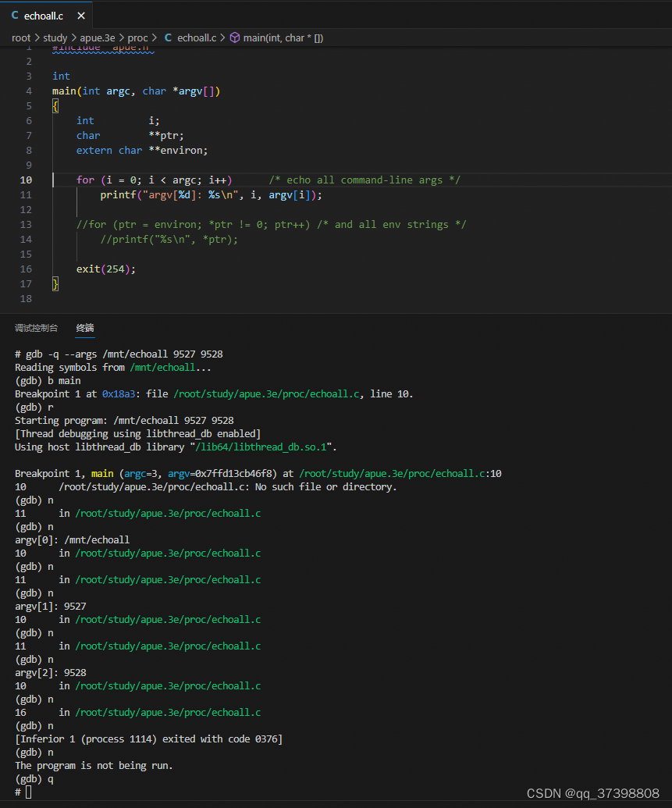Open the apue.3e breadcrumb entry
This screenshot has width=672, height=808.
[97, 37]
